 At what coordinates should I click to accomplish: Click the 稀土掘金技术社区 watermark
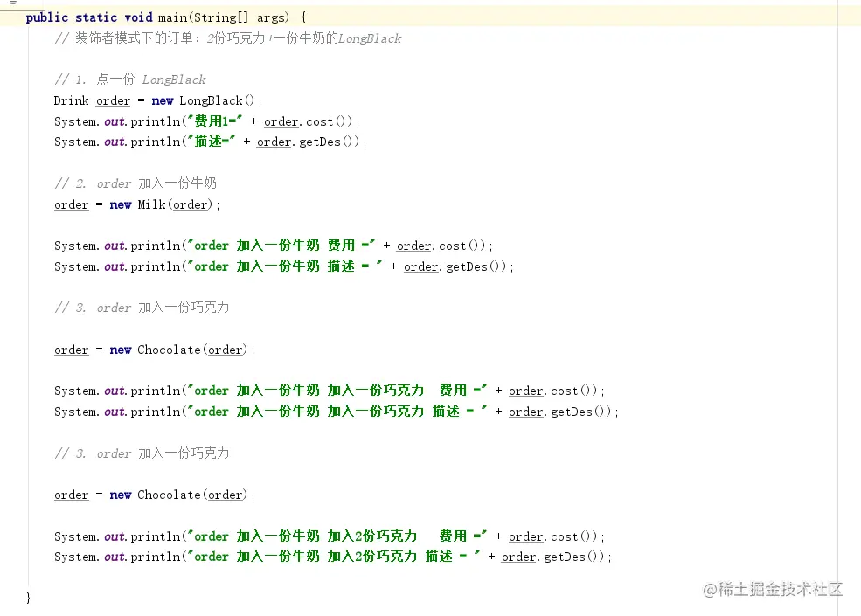click(x=774, y=589)
